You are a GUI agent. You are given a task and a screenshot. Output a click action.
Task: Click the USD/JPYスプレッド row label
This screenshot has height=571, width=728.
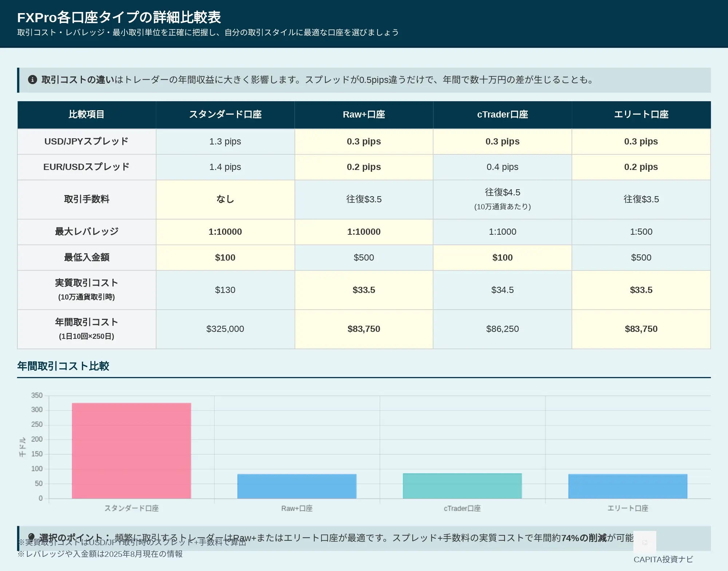click(87, 142)
